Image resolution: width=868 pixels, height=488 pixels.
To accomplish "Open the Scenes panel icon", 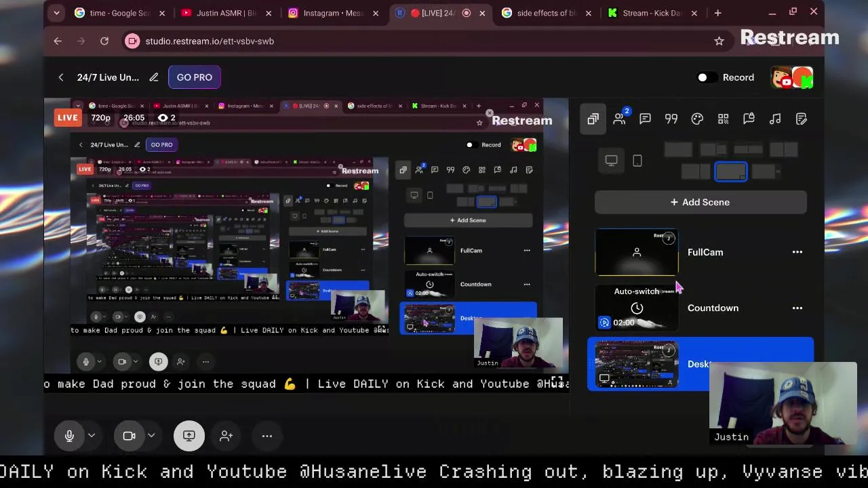I will (593, 119).
